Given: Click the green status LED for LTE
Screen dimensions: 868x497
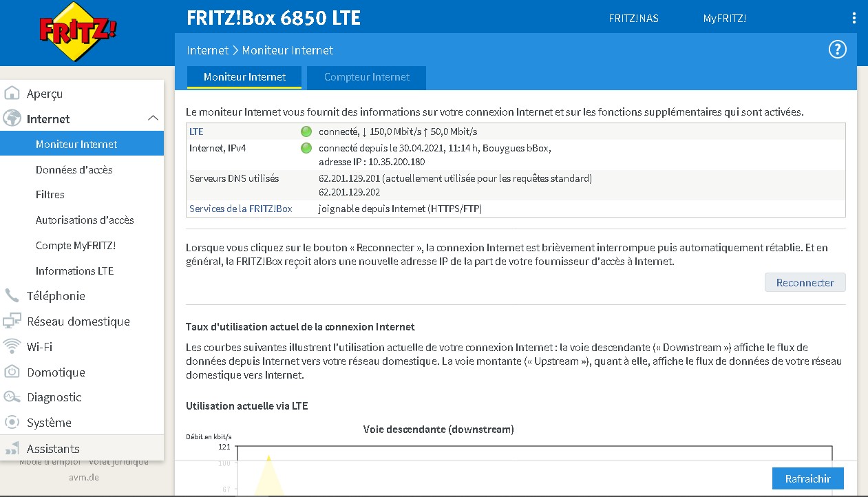Looking at the screenshot, I should [306, 131].
